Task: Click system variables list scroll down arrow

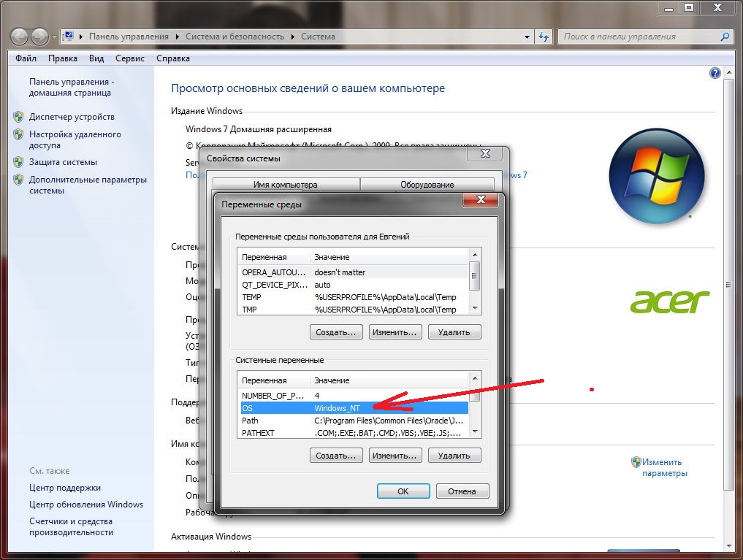Action: tap(475, 431)
